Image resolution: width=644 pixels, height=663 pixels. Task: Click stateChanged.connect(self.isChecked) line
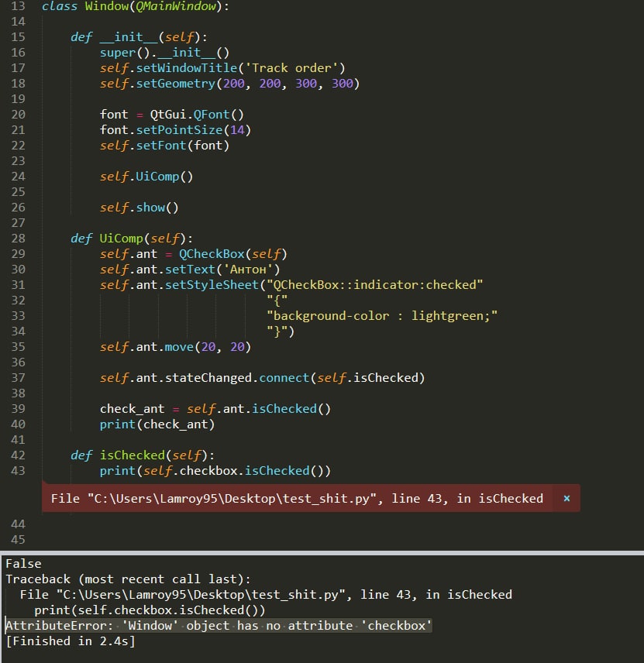pyautogui.click(x=263, y=378)
